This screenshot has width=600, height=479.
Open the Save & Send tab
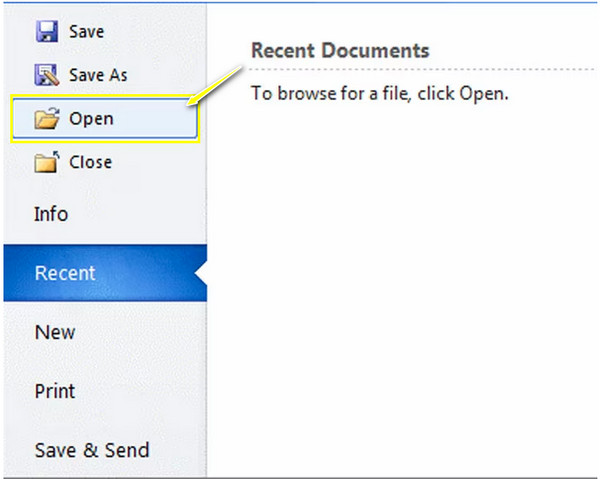click(x=92, y=450)
